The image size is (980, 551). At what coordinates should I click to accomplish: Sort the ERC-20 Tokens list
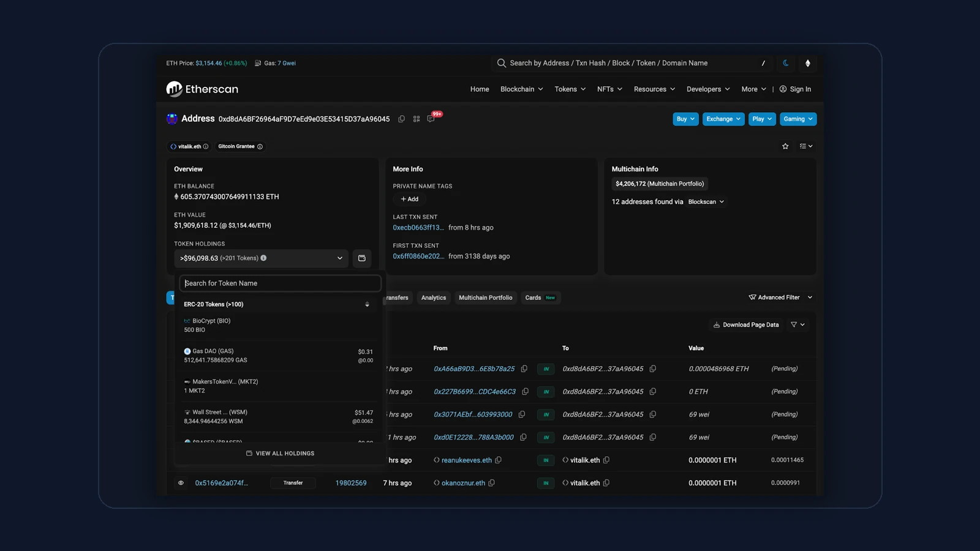pyautogui.click(x=367, y=304)
